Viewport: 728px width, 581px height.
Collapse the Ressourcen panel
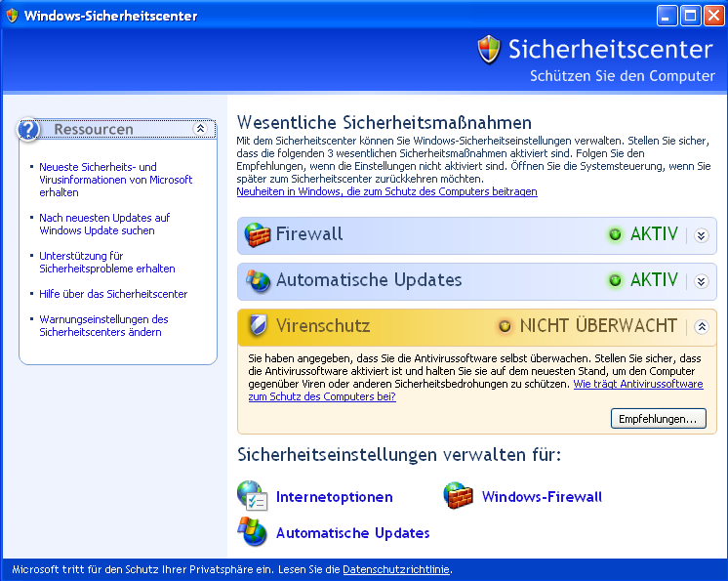(200, 129)
